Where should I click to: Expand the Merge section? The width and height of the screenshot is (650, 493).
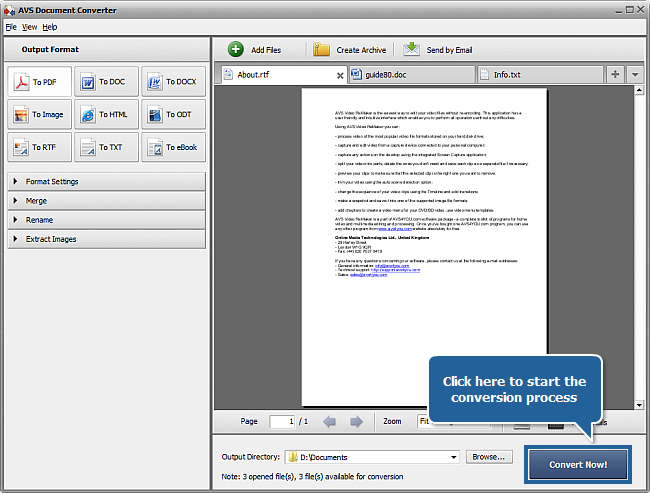(x=107, y=201)
